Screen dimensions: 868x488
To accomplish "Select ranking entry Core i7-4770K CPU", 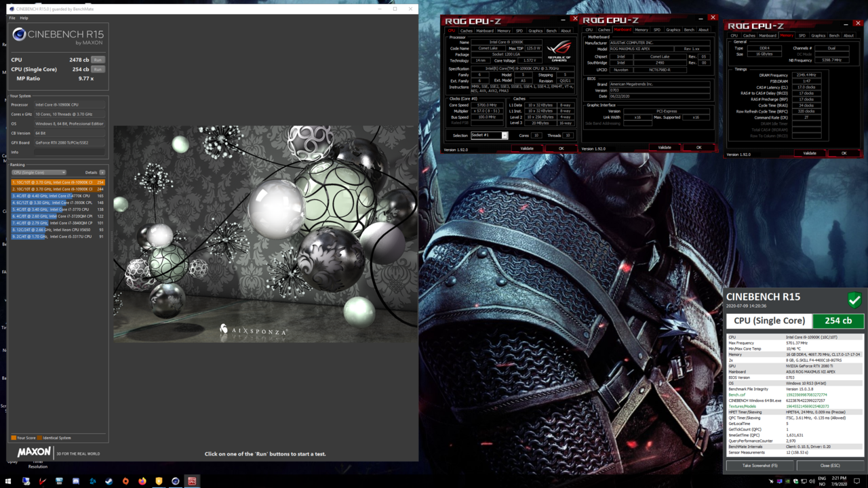I will click(x=58, y=196).
